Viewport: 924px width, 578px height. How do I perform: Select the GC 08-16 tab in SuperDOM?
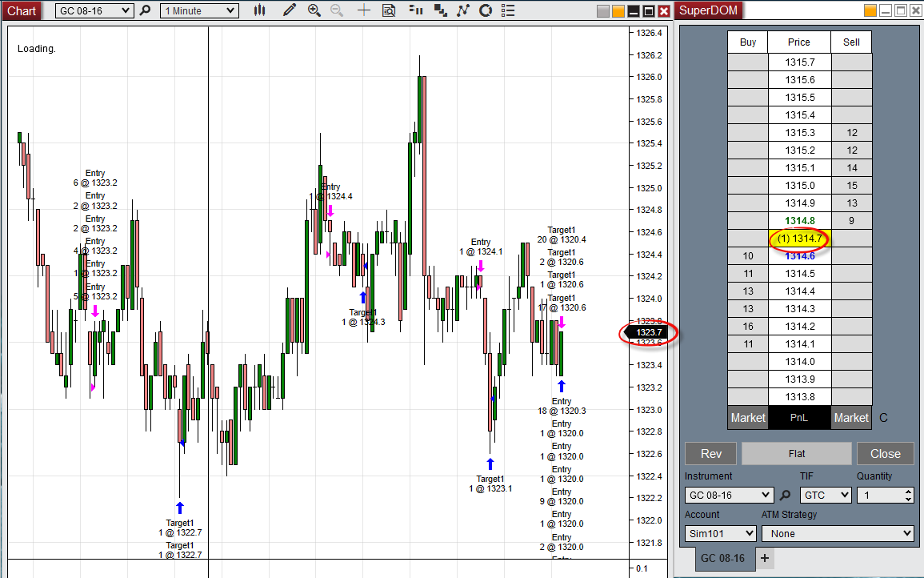coord(722,558)
